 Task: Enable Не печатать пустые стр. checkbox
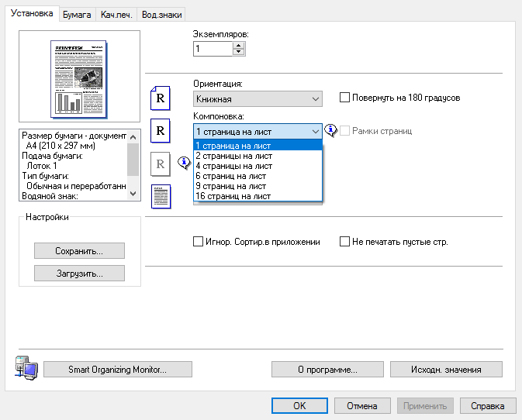345,242
